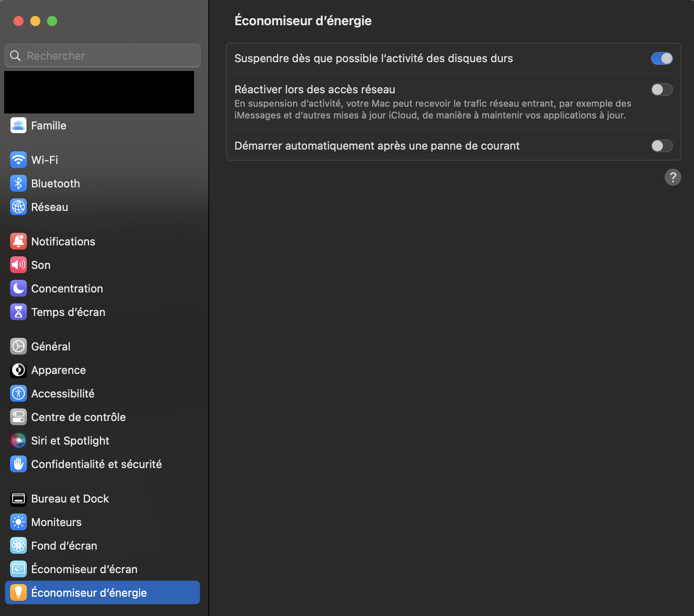
Task: Open Concentration moon icon
Action: click(x=18, y=289)
